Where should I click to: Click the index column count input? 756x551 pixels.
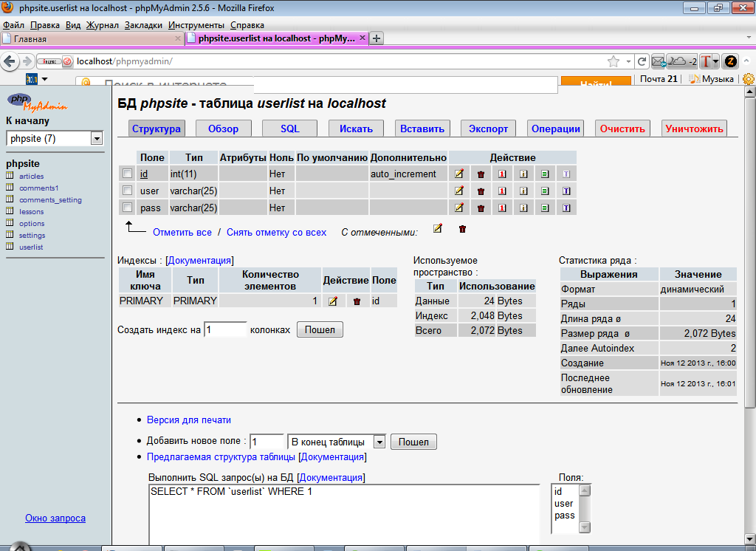225,329
